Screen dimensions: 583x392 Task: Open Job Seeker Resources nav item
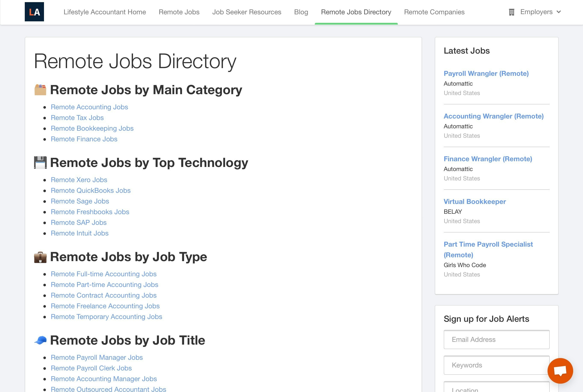click(x=247, y=12)
